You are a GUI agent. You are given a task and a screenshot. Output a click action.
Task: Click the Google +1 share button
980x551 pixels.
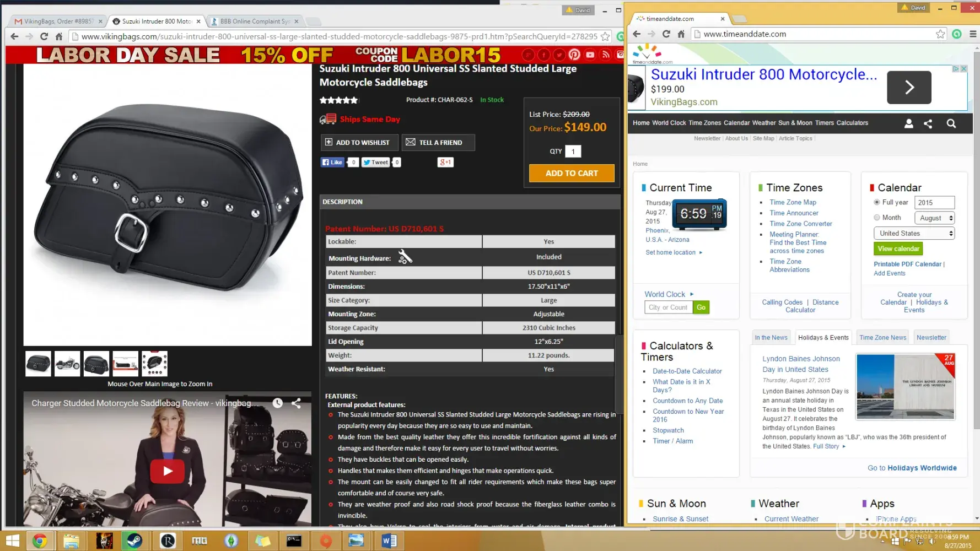click(445, 162)
